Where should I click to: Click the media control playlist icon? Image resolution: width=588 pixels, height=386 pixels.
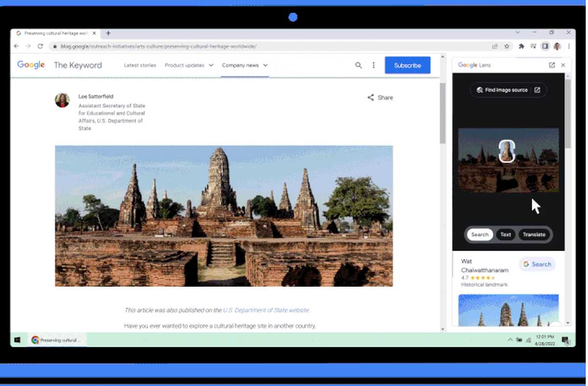click(x=533, y=46)
